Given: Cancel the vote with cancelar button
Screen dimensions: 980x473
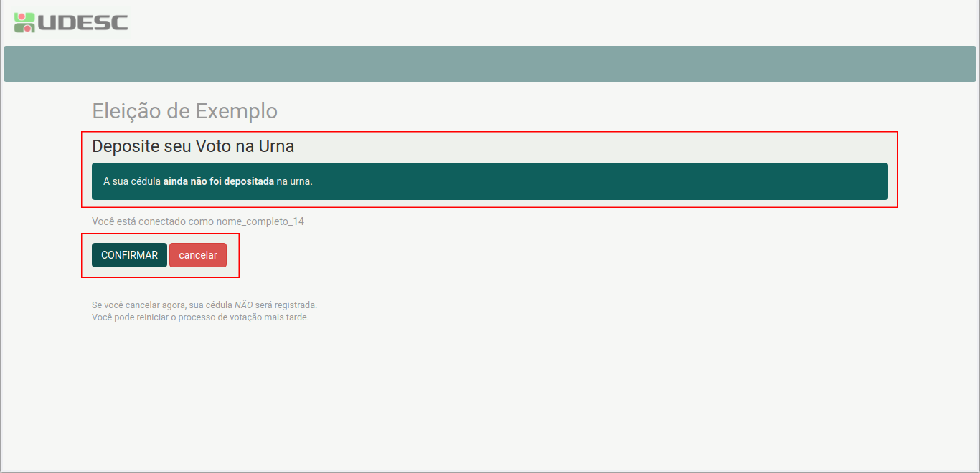Looking at the screenshot, I should [x=197, y=255].
